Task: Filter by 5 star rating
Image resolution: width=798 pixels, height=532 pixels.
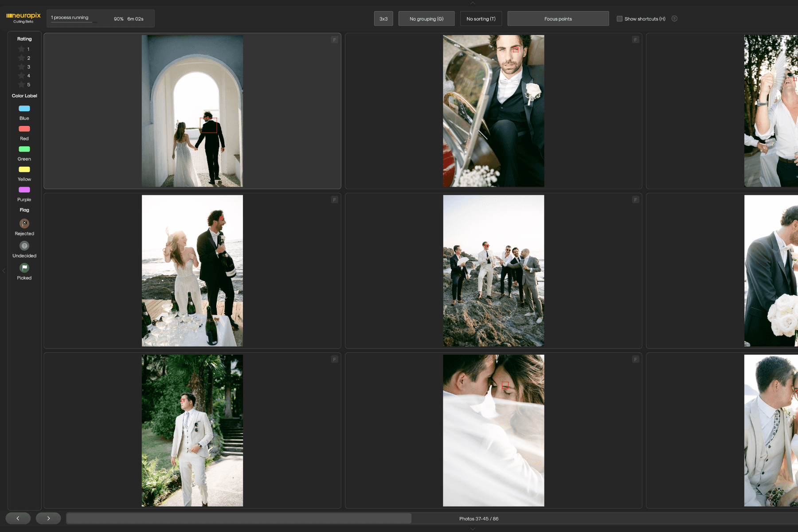Action: tap(24, 85)
